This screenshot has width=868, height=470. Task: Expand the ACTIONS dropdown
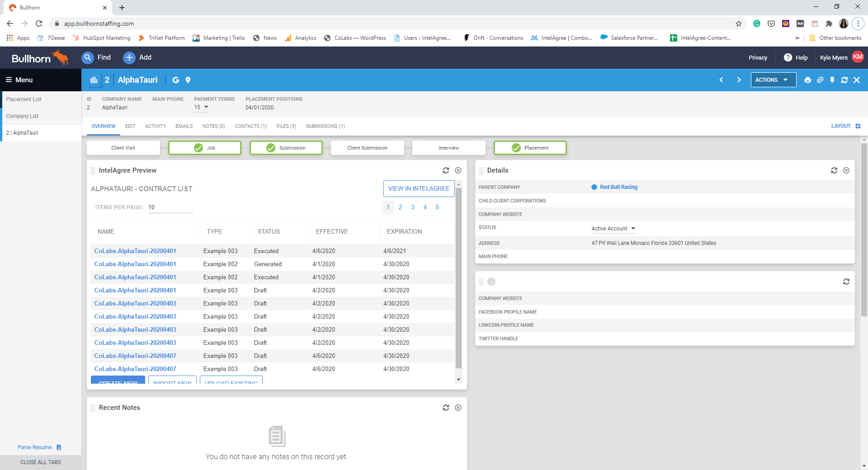coord(773,80)
